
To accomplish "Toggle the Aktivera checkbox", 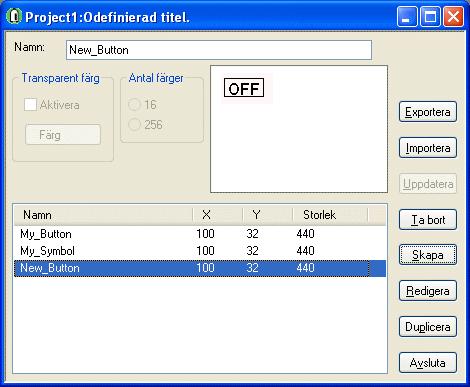I will coord(30,105).
